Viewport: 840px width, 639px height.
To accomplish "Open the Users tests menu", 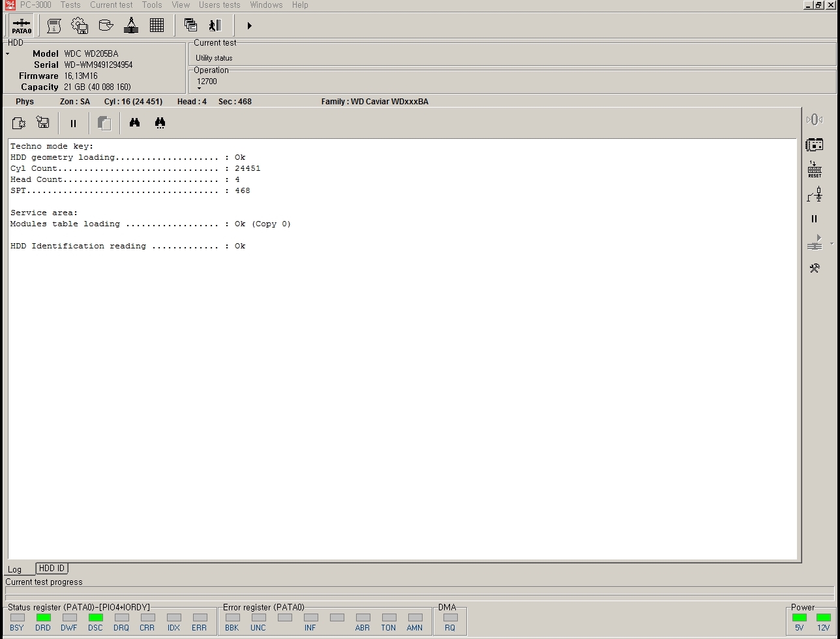I will 220,5.
